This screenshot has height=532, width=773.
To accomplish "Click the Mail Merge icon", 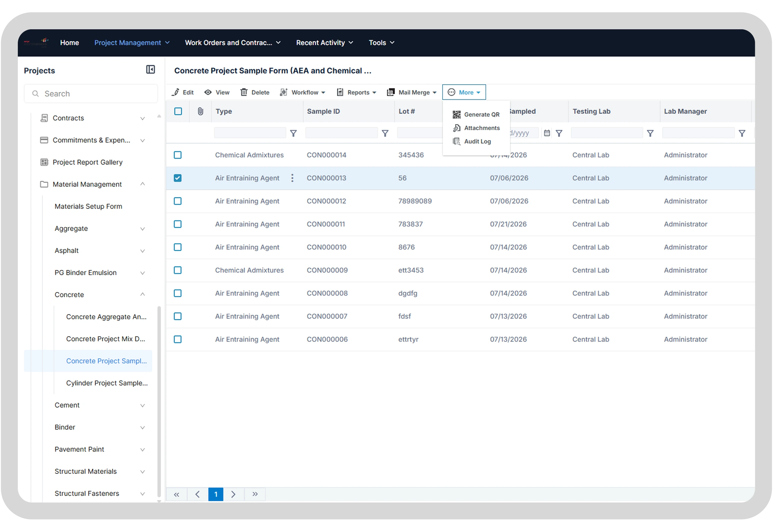I will coord(390,92).
